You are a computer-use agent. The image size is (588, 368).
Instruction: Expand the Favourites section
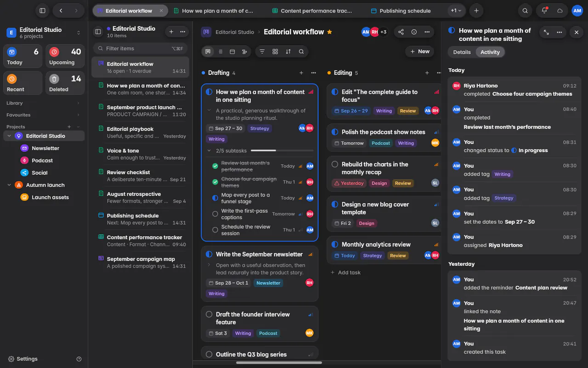(x=44, y=115)
